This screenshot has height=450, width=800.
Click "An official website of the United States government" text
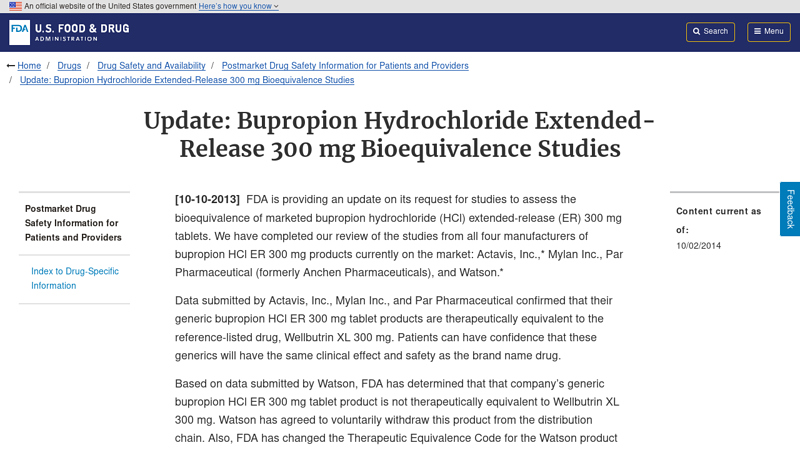110,6
